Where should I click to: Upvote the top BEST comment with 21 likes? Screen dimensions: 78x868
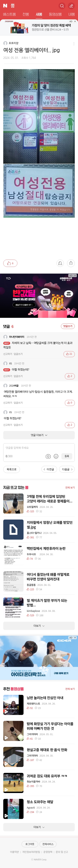[69, 354]
